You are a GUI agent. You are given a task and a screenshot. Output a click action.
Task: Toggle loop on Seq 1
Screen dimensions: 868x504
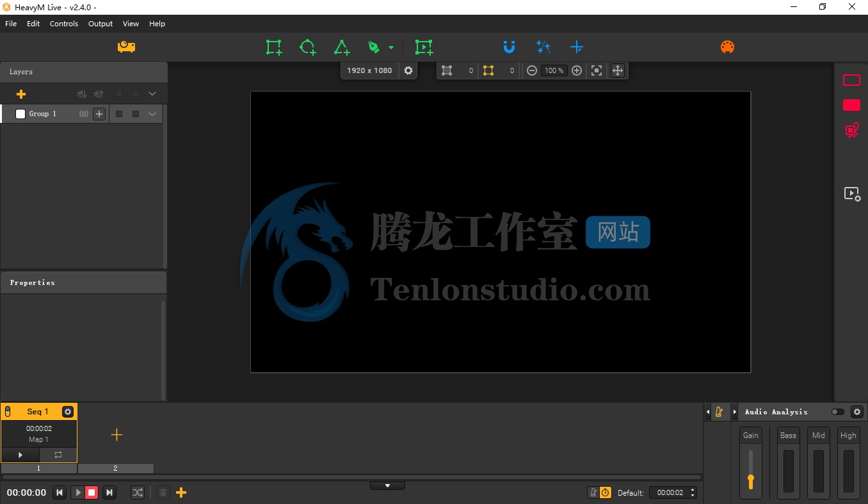coord(58,455)
